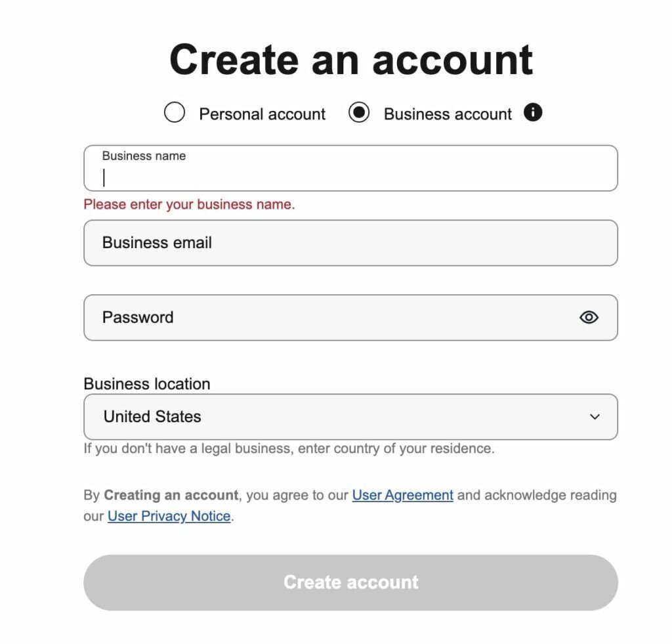The width and height of the screenshot is (672, 644).
Task: Toggle password visibility with the eye icon
Action: (589, 317)
